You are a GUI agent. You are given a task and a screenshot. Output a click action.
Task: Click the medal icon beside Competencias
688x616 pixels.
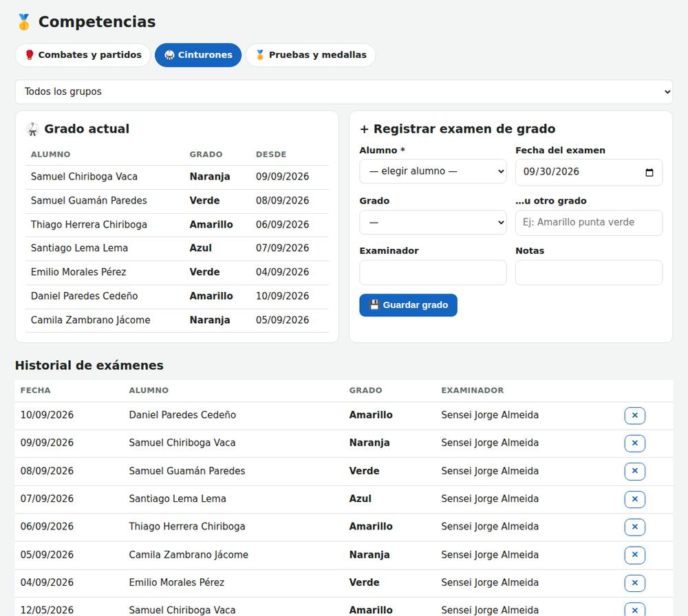(24, 22)
